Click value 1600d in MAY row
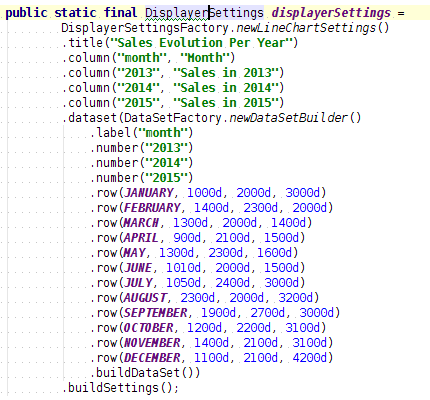Image resolution: width=430 pixels, height=400 pixels. pos(274,253)
